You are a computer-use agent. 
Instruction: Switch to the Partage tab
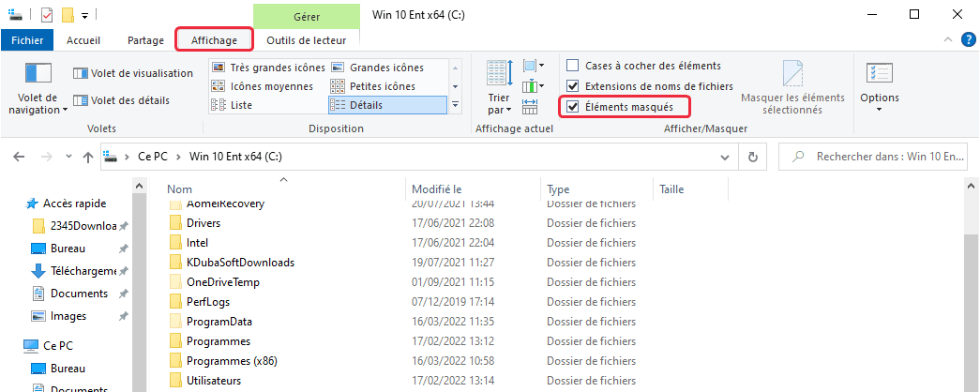coord(145,40)
